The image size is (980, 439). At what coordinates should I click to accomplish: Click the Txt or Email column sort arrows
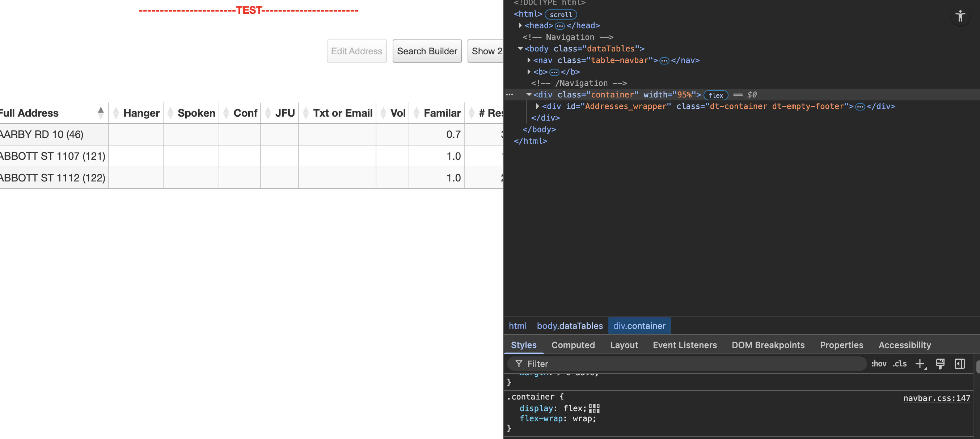(x=306, y=113)
